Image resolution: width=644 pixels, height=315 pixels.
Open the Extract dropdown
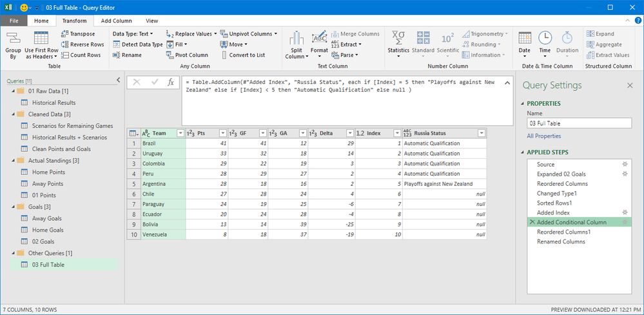(x=346, y=45)
